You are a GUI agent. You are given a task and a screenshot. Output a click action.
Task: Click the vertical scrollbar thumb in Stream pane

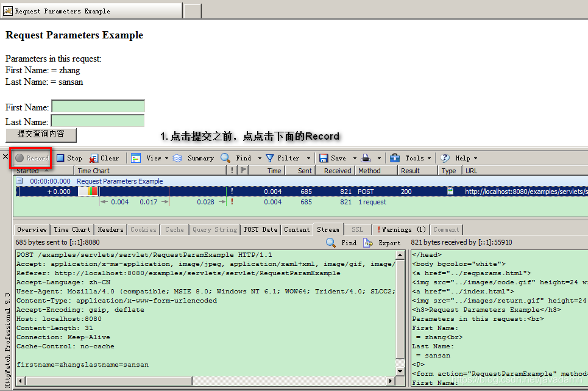point(400,310)
